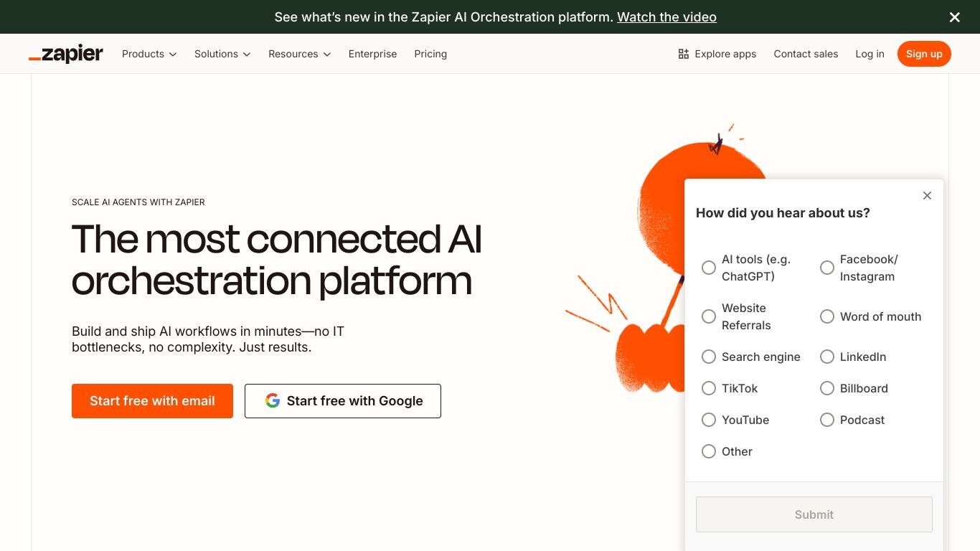The width and height of the screenshot is (980, 551).
Task: Select YouTube radio button
Action: (709, 420)
